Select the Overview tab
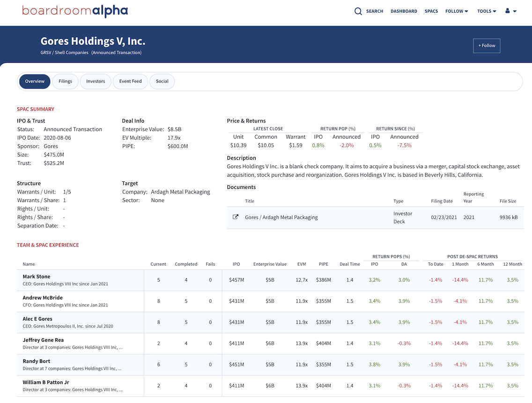532x403 pixels. point(35,82)
